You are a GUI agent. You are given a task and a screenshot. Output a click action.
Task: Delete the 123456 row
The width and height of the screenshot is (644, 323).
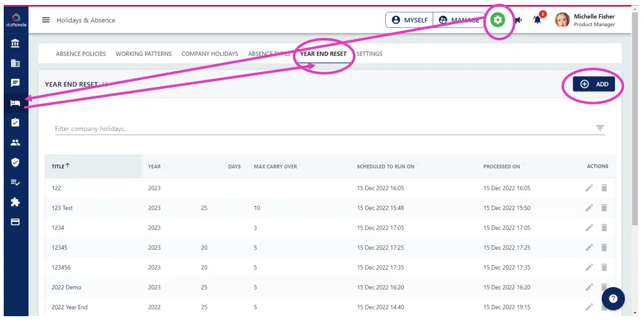[604, 267]
